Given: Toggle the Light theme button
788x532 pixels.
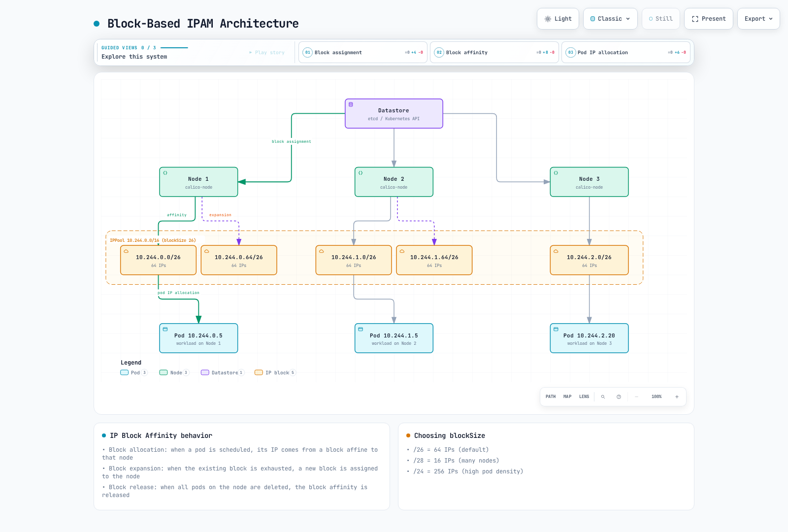Looking at the screenshot, I should [x=558, y=19].
